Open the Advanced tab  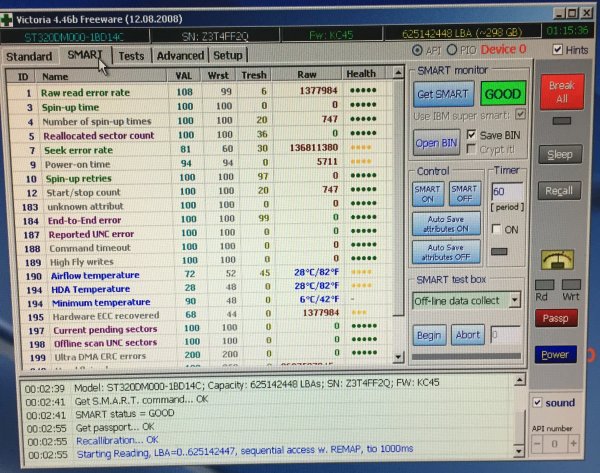point(180,56)
